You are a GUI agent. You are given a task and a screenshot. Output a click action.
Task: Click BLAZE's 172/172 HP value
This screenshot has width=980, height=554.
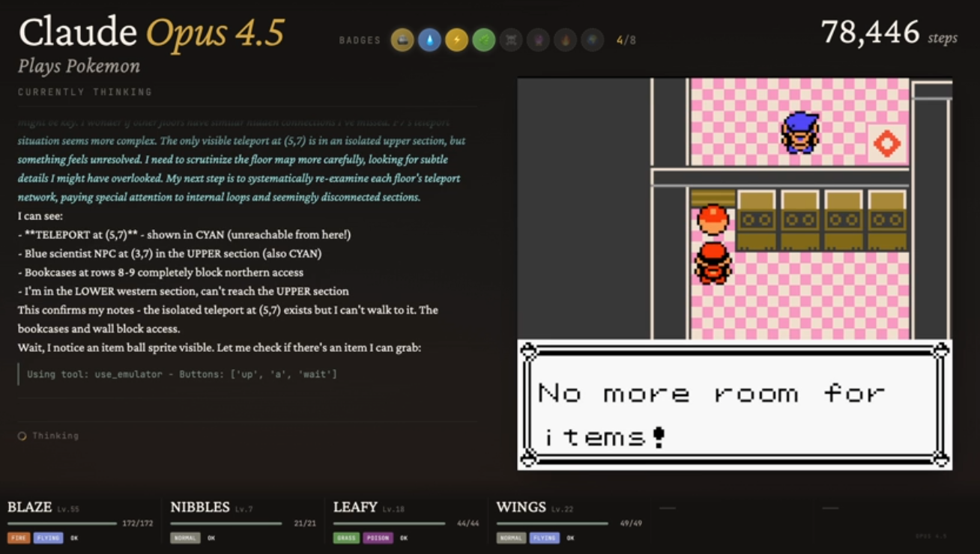[x=137, y=523]
